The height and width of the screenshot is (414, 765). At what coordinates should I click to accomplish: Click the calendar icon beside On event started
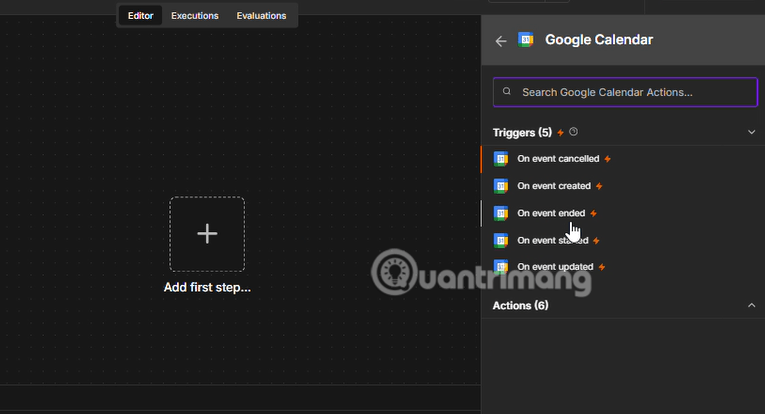tap(501, 240)
